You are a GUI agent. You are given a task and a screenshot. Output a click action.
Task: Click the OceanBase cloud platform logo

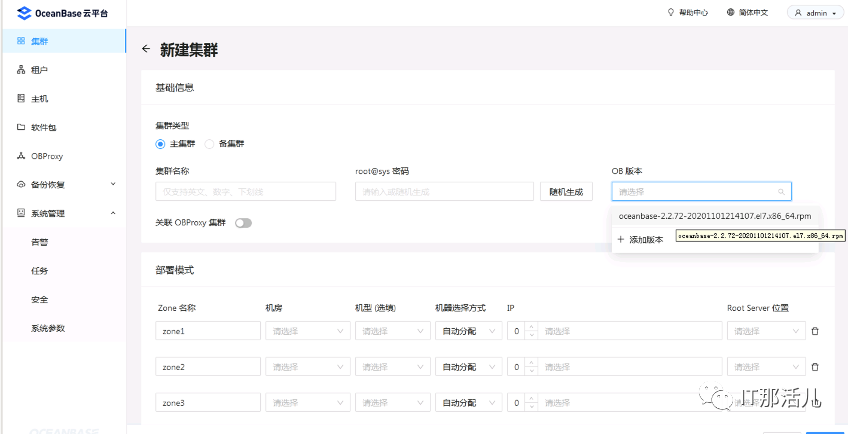(x=62, y=13)
